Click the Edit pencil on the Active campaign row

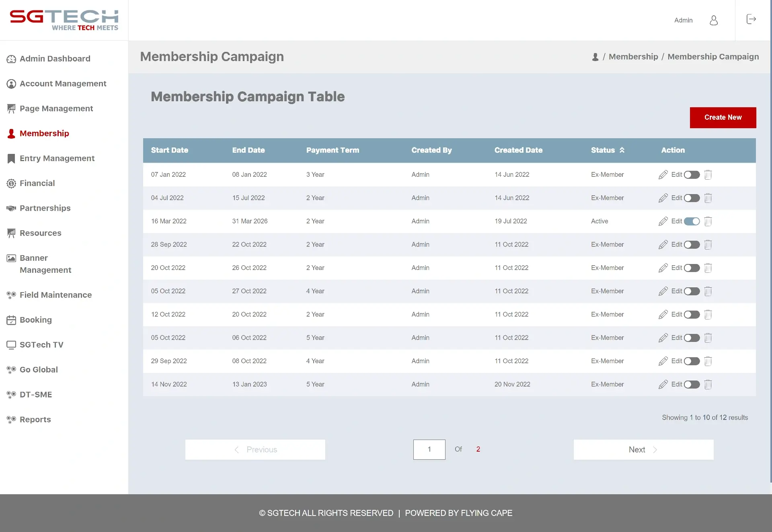click(x=663, y=221)
